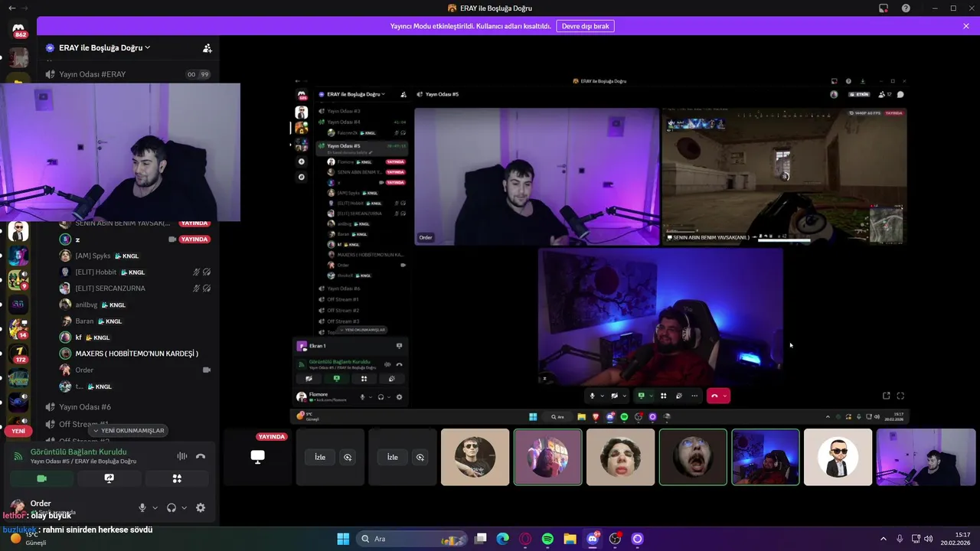Open user settings gear
Screen dimensions: 980x551
[x=201, y=507]
